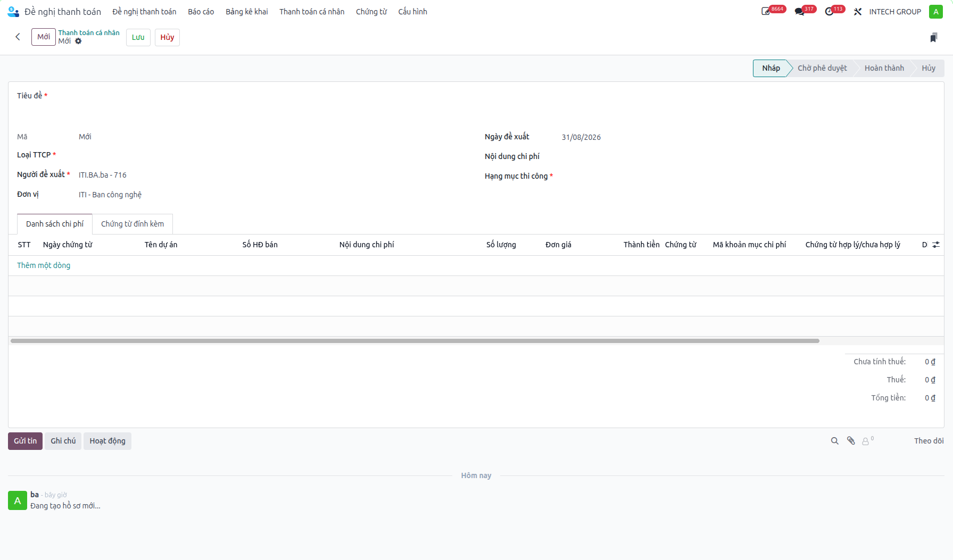
Task: Open Chứng từ menu
Action: [x=371, y=12]
